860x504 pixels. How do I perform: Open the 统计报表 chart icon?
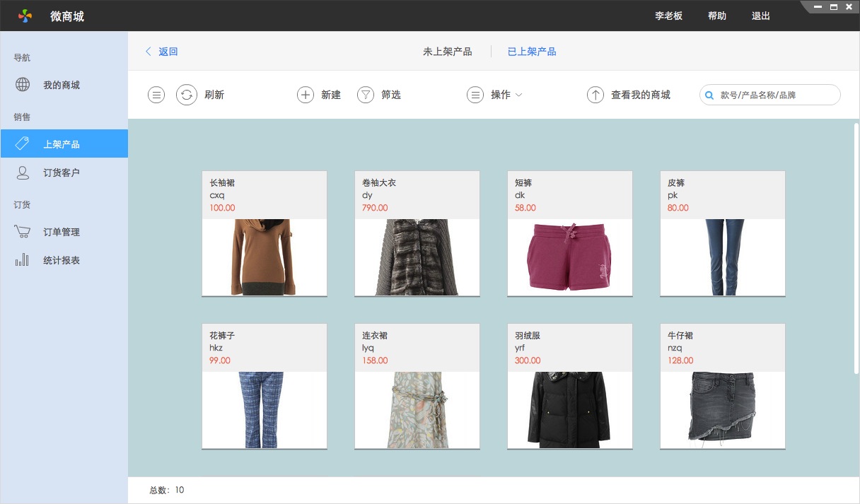tap(22, 259)
